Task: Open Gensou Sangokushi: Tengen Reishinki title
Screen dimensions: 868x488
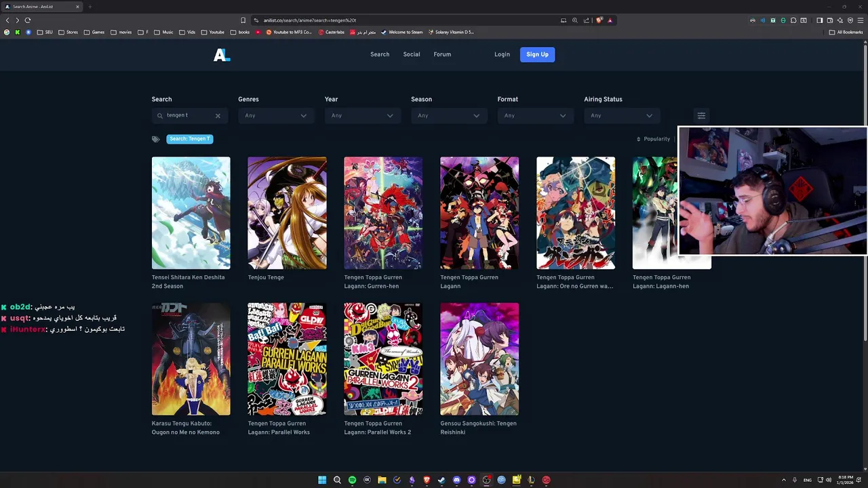Action: coord(478,428)
